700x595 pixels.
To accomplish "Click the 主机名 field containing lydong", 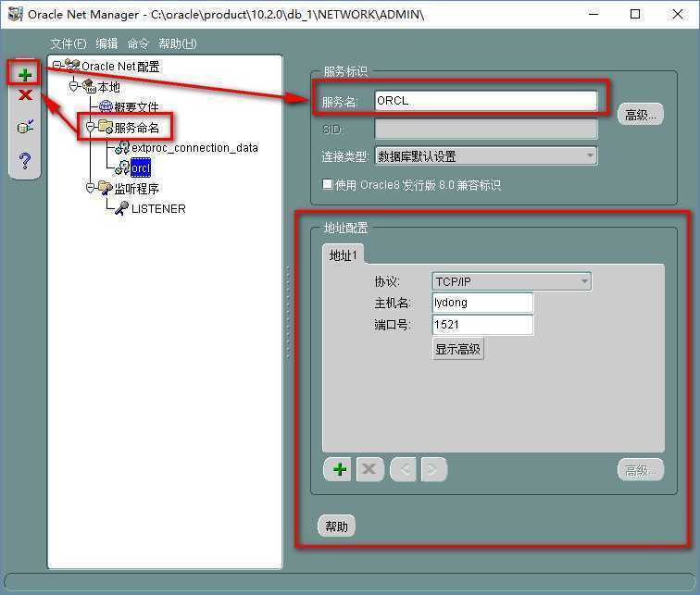I will click(x=482, y=303).
